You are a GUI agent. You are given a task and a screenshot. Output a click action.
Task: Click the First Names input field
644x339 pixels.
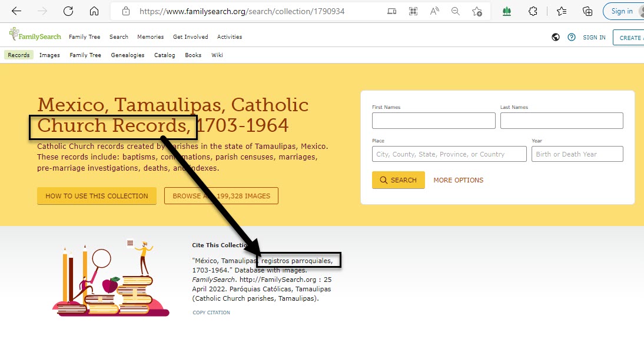tap(434, 121)
